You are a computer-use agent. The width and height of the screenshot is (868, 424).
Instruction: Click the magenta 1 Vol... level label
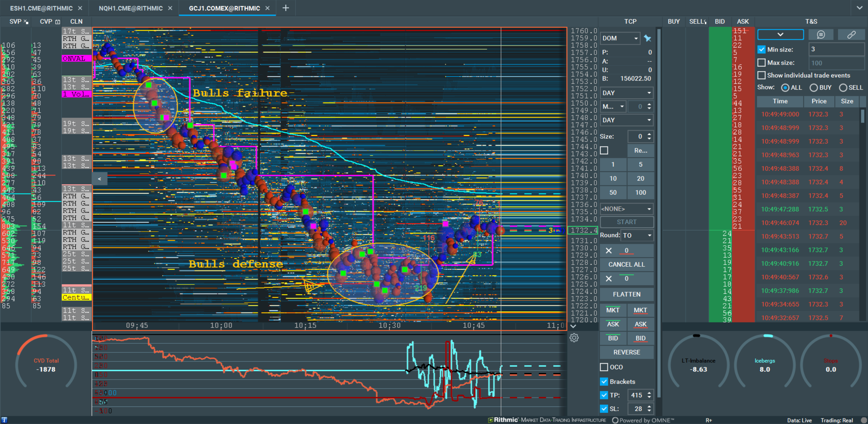click(x=76, y=94)
